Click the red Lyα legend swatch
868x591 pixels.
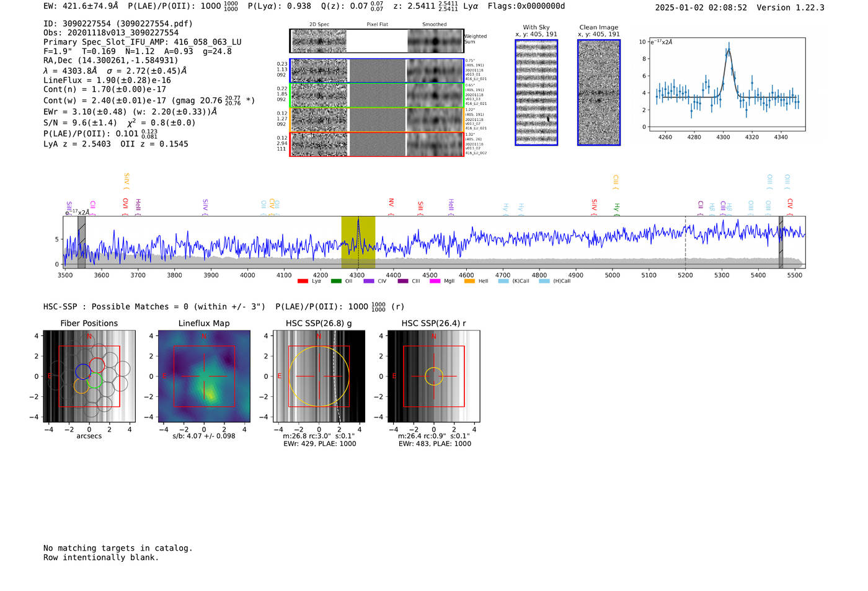pos(303,281)
